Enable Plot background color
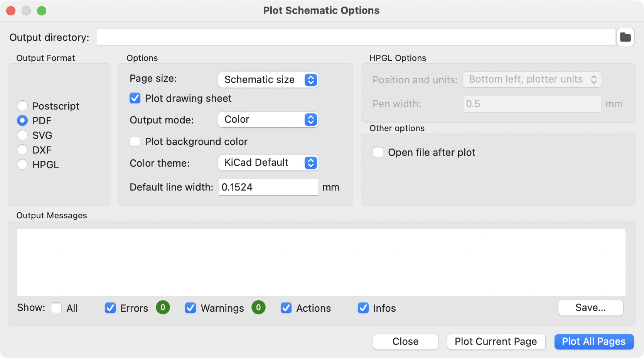Image resolution: width=644 pixels, height=358 pixels. point(135,142)
